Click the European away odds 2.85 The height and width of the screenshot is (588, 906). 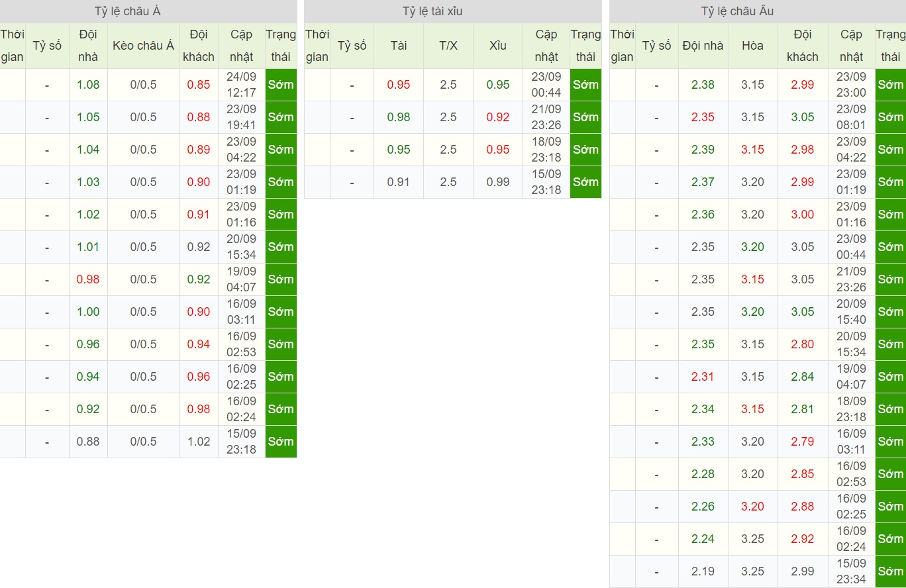coord(803,474)
